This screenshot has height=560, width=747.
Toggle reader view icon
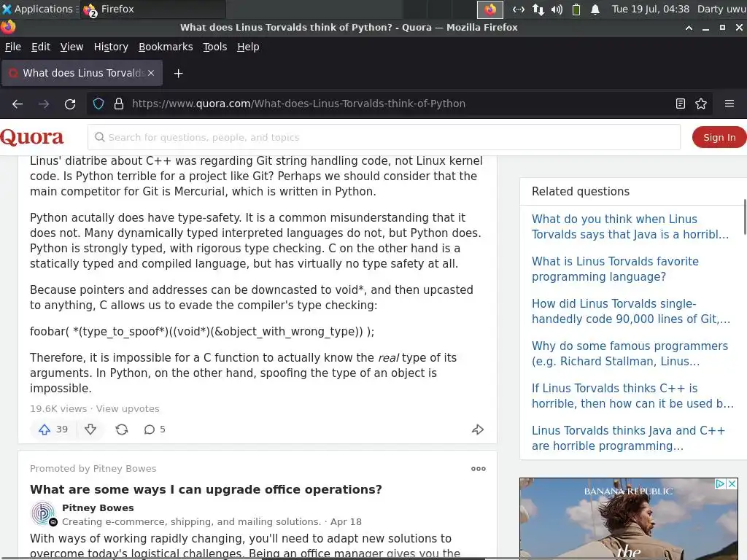point(681,104)
